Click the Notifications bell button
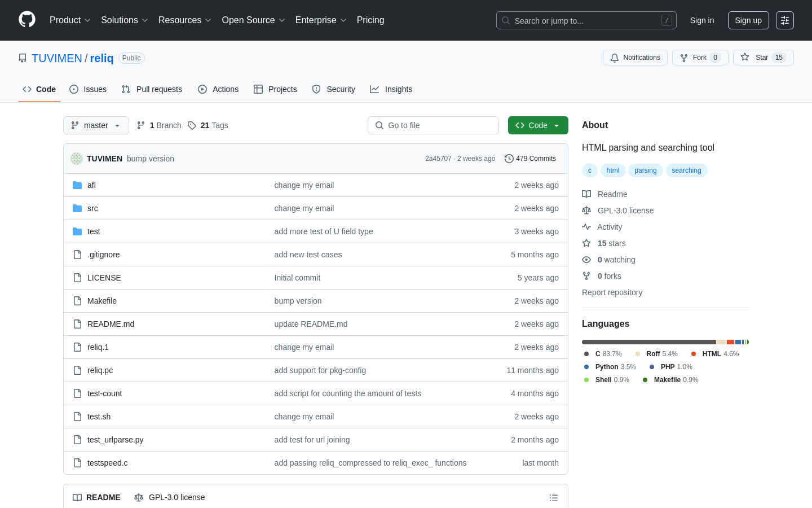This screenshot has width=812, height=508. 635,58
